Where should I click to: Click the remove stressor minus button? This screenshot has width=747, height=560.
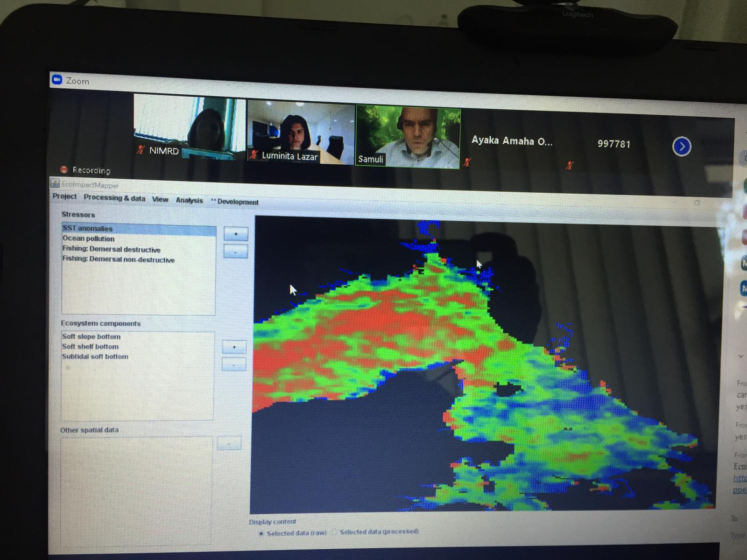236,252
